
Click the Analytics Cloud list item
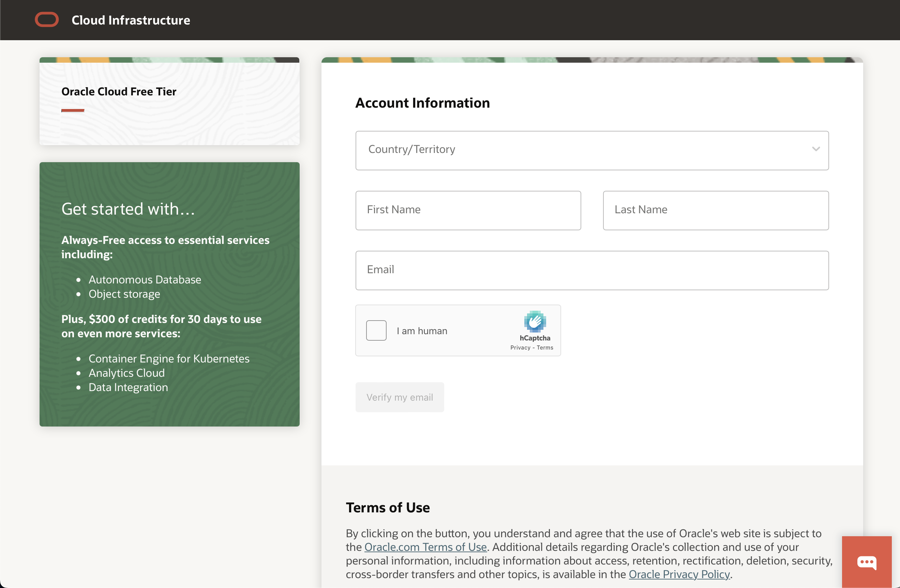(x=127, y=373)
